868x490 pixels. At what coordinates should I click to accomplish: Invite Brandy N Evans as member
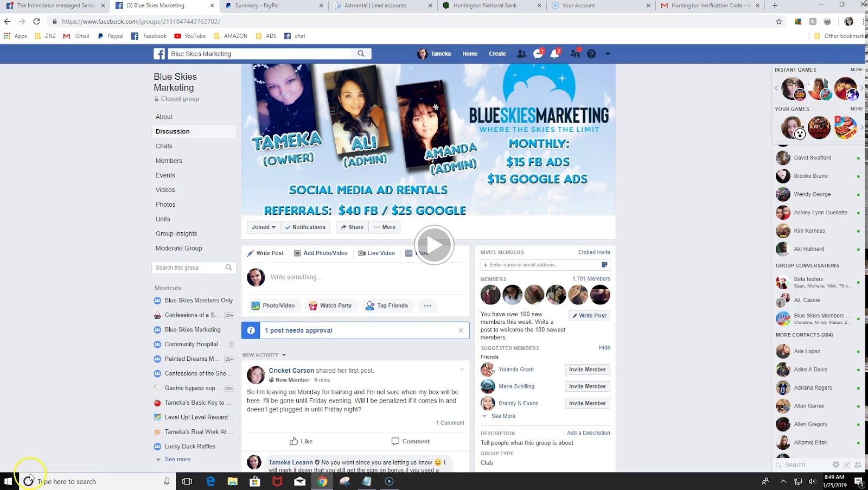pos(587,403)
